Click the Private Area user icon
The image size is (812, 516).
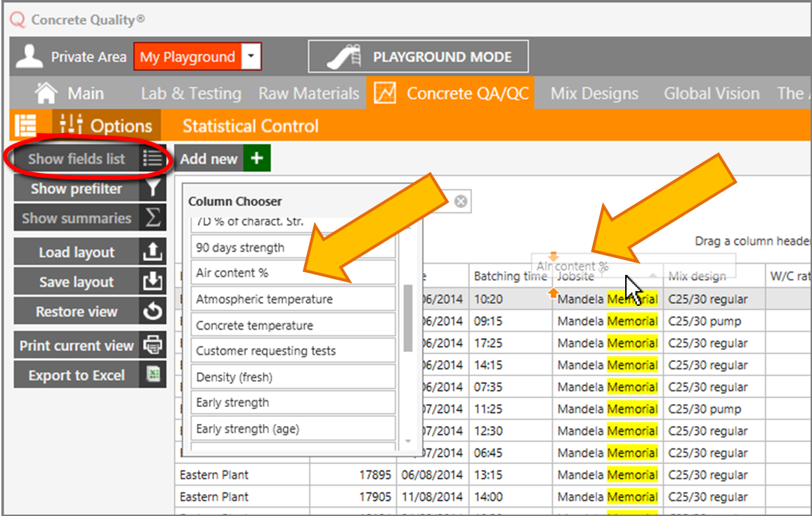[29, 56]
